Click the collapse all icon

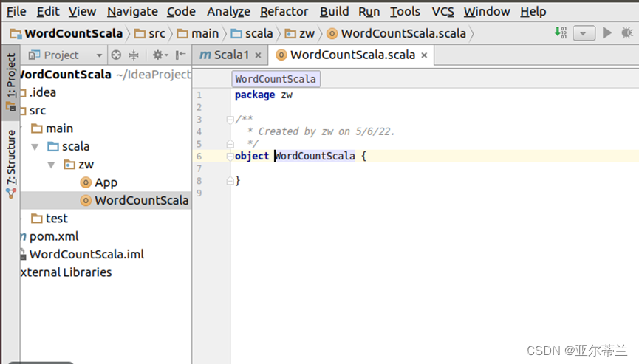click(x=134, y=55)
